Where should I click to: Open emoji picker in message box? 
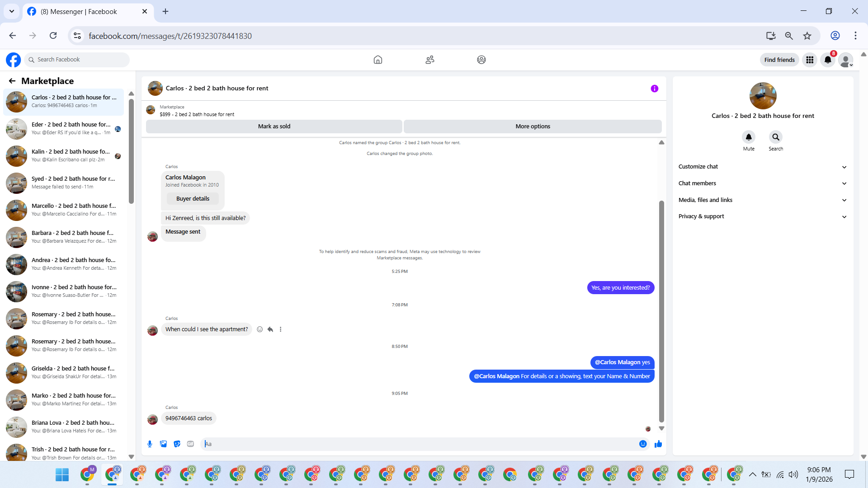(642, 444)
